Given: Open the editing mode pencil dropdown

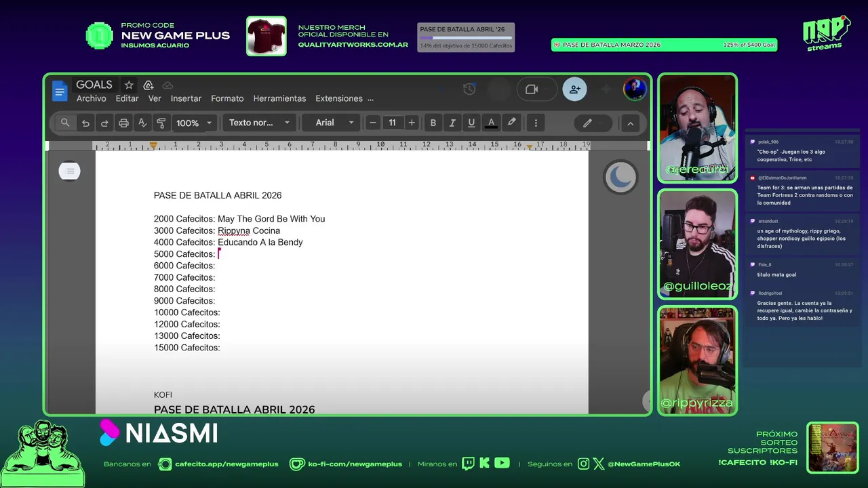Looking at the screenshot, I should [x=593, y=123].
